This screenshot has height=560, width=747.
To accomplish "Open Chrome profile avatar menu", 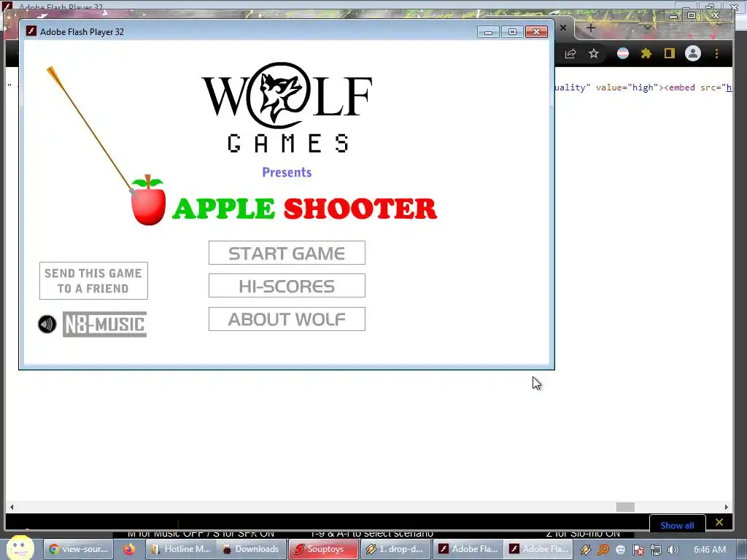I will click(693, 53).
